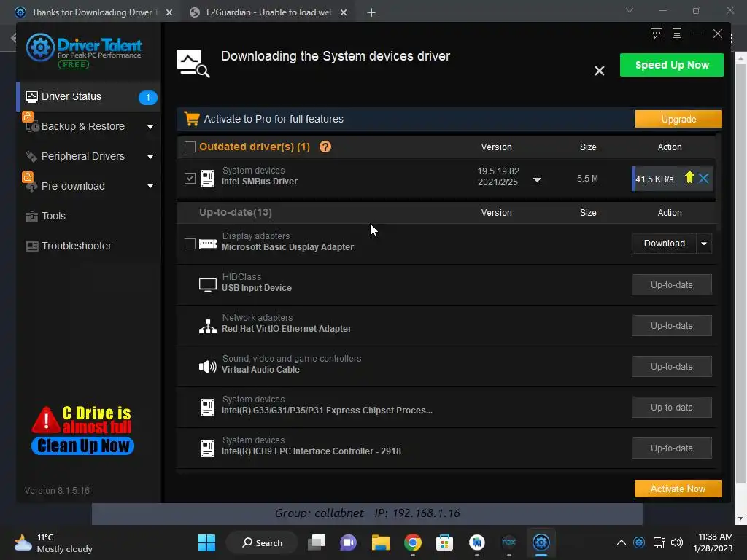Viewport: 747px width, 560px height.
Task: Open the clock showing 11:33 AM
Action: (x=713, y=542)
